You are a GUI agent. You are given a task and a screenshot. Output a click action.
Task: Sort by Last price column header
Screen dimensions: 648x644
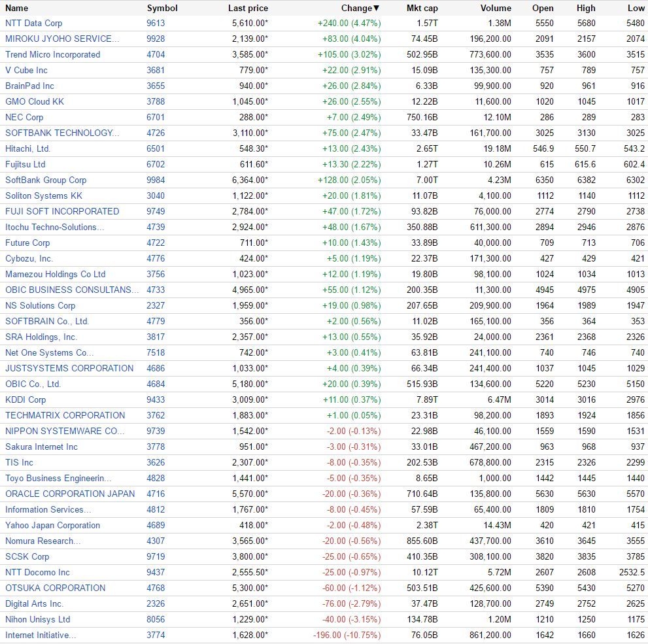(x=248, y=8)
